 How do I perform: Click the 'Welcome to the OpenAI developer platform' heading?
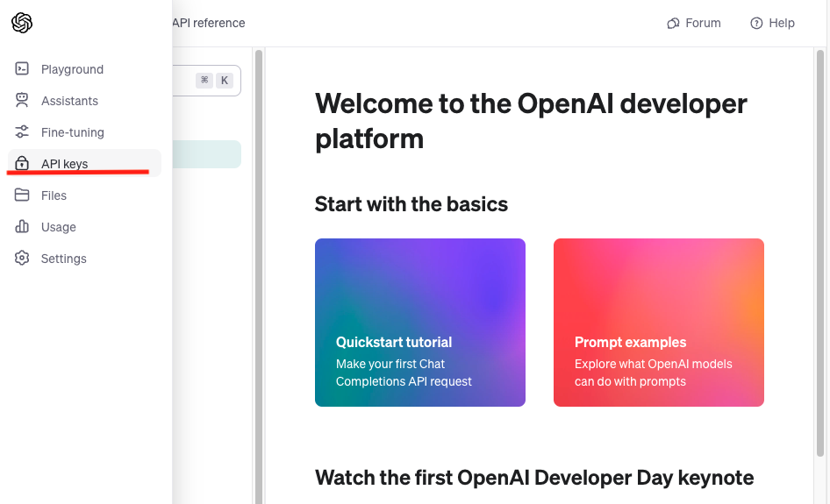coord(531,121)
